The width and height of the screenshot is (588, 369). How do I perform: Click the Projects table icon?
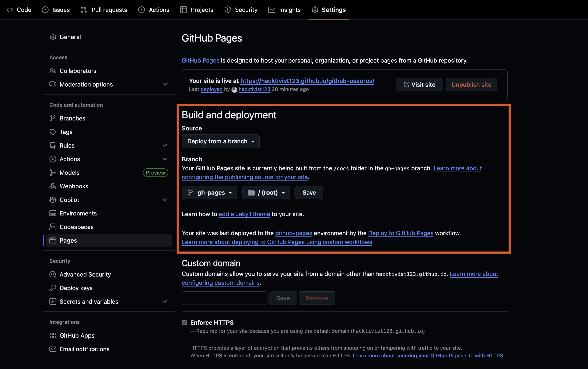click(x=183, y=10)
